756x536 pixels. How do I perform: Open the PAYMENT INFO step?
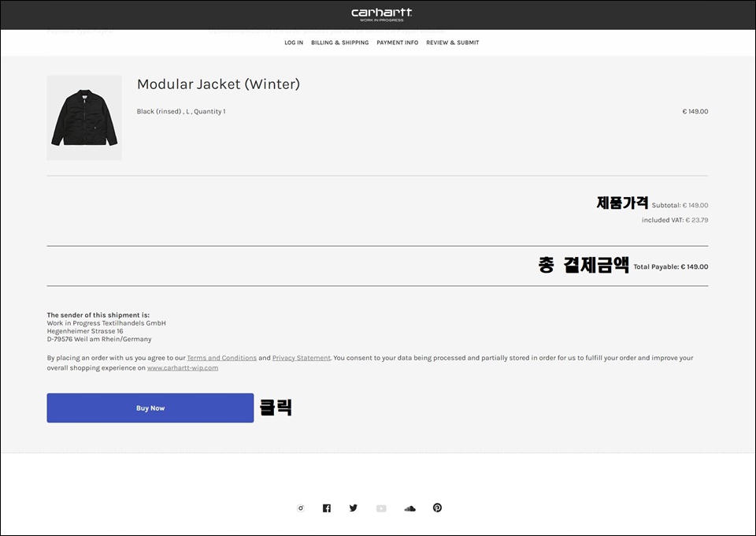click(397, 43)
